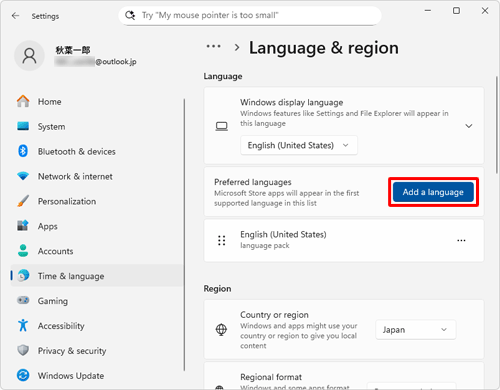Maximize the Settings window

coord(456,11)
